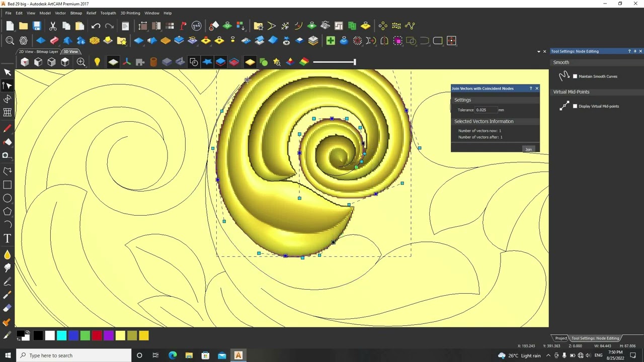This screenshot has width=644, height=362.
Task: Open Microsoft Edge from taskbar
Action: click(173, 355)
